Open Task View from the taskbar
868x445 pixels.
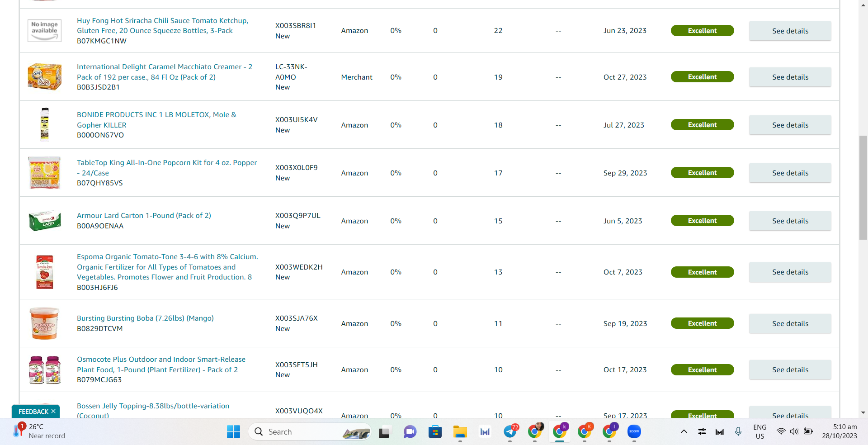[x=384, y=432]
